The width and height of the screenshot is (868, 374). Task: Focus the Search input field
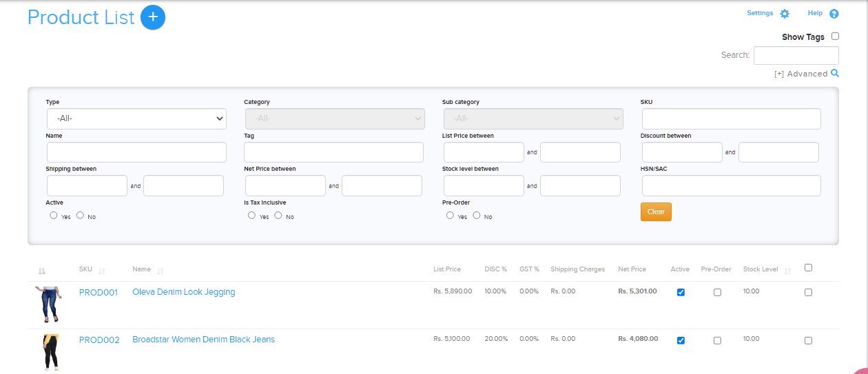point(796,55)
